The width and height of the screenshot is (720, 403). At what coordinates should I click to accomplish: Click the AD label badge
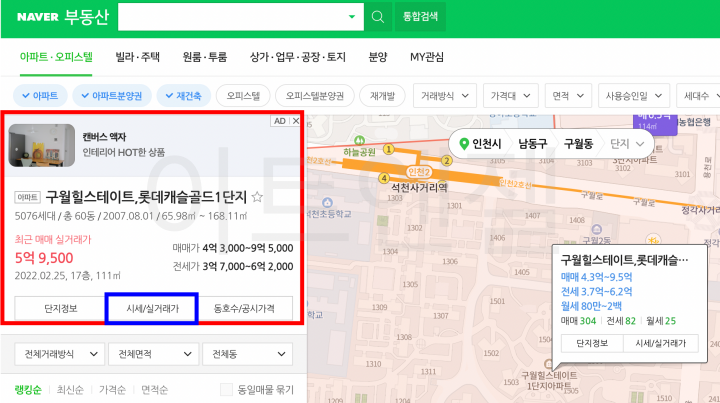(280, 121)
